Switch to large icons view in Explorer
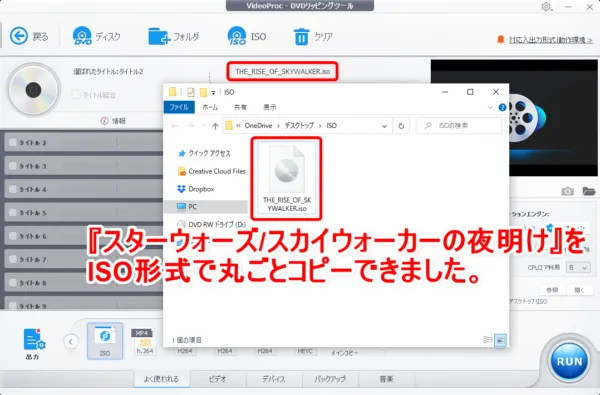This screenshot has width=600, height=395. pyautogui.click(x=501, y=340)
